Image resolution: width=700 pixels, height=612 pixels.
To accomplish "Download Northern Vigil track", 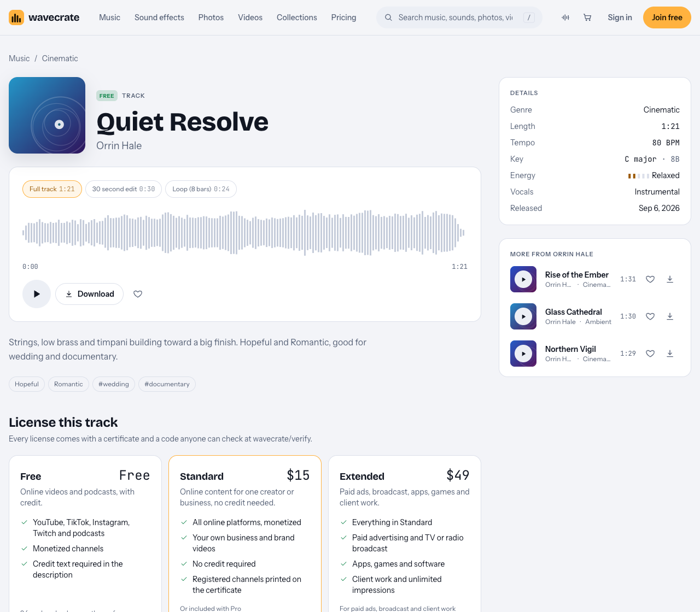I will click(670, 354).
